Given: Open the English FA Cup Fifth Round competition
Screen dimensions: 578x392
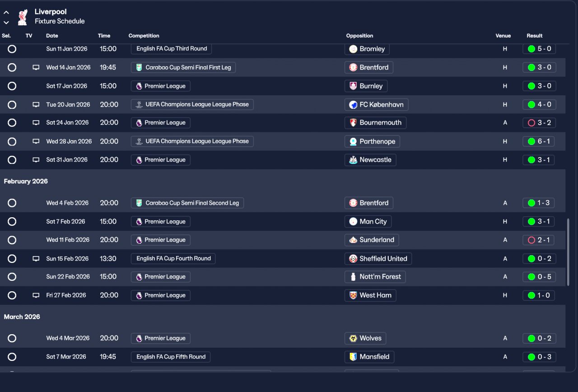Looking at the screenshot, I should (x=171, y=357).
